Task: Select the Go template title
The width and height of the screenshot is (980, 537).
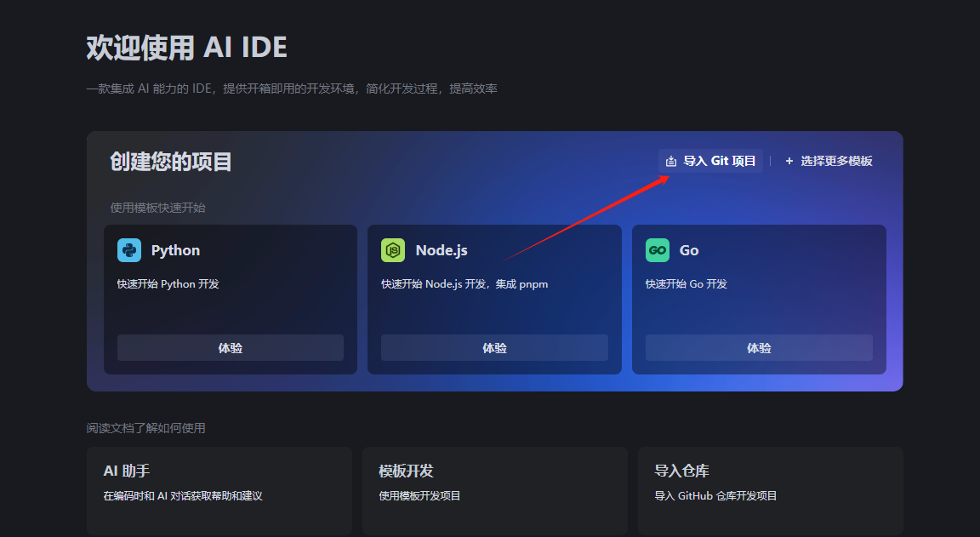Action: tap(689, 250)
